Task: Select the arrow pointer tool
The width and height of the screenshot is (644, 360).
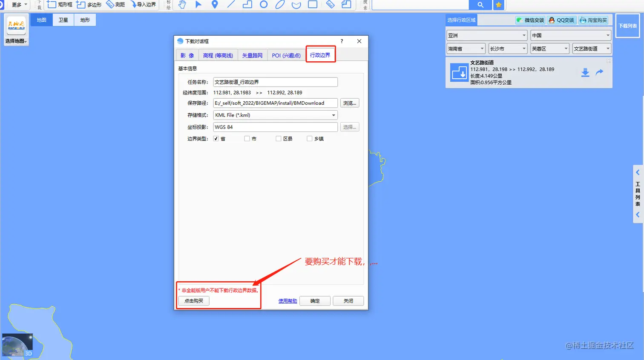Action: click(198, 5)
